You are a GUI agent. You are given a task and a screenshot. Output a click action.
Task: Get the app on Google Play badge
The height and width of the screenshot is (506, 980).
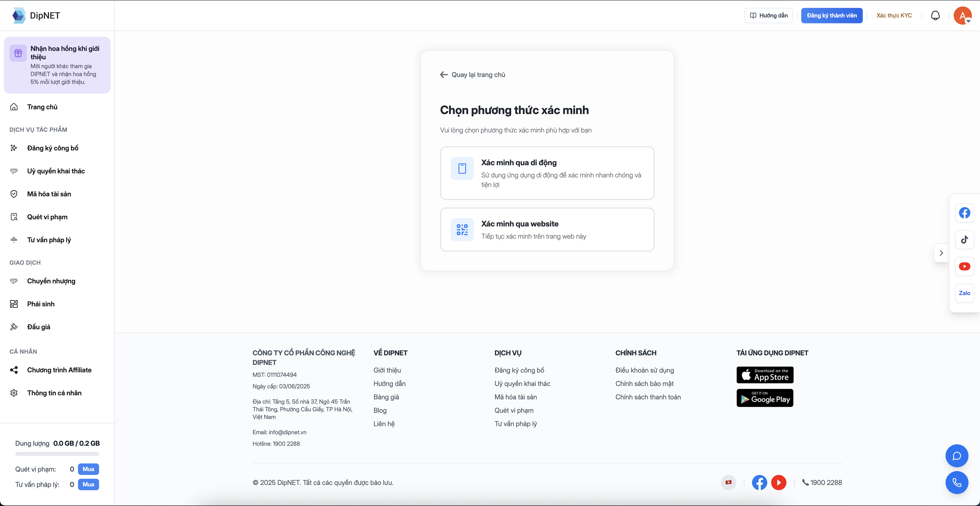(765, 398)
